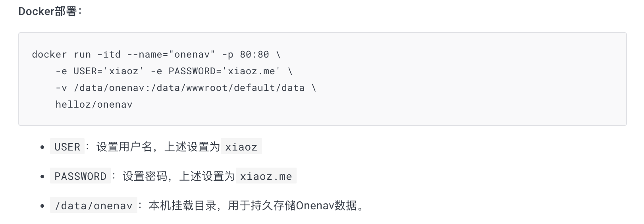Click the helloz/onenav image name
Image resolution: width=644 pixels, height=224 pixels.
pyautogui.click(x=94, y=104)
